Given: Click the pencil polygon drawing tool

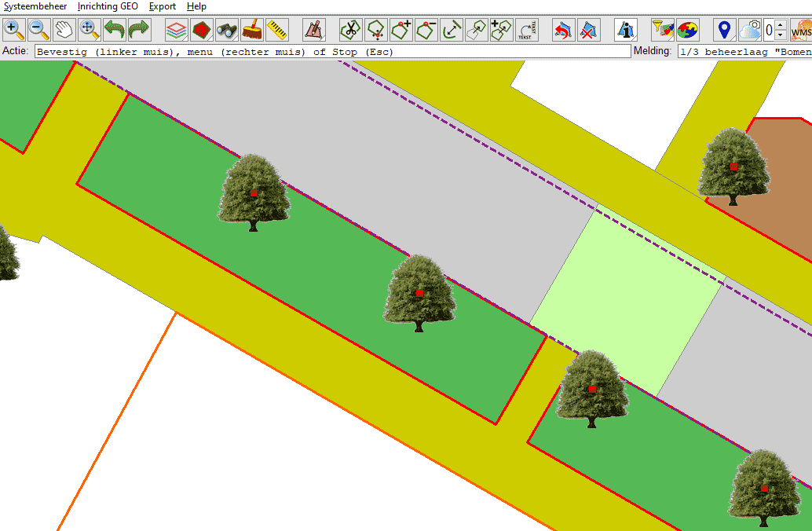Looking at the screenshot, I should [314, 30].
